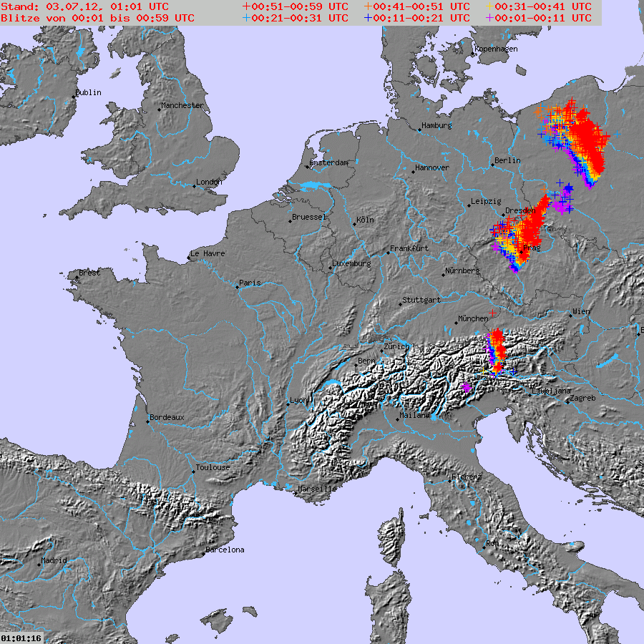The width and height of the screenshot is (644, 644).
Task: Click the orange plus legend marker for 00:41-00:51
Action: coord(368,6)
